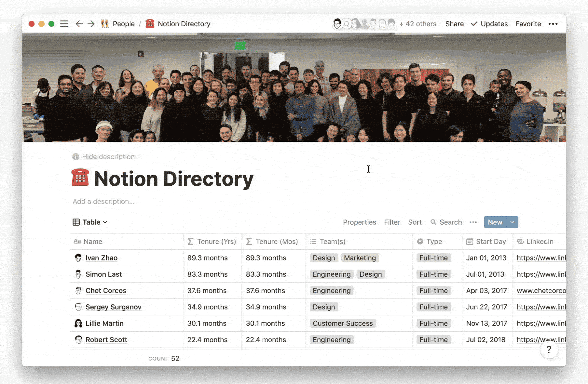
Task: Open the database three-dot menu
Action: point(473,222)
